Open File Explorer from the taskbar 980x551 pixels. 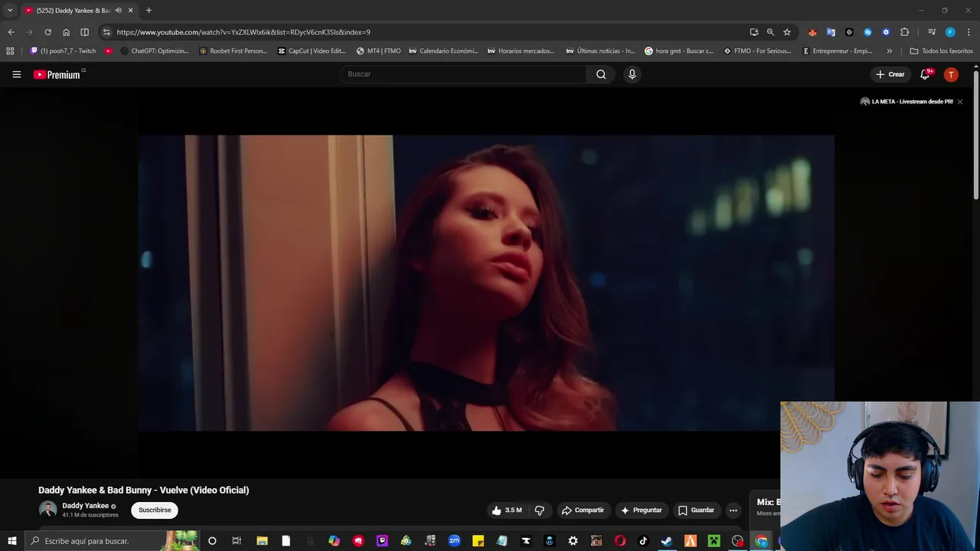[x=262, y=541]
